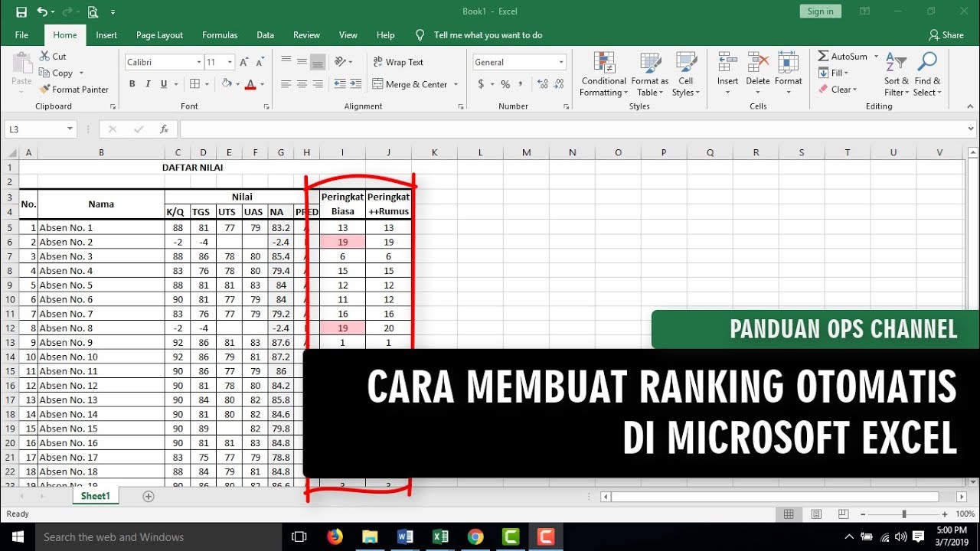980x551 pixels.
Task: Open the File tab
Action: coord(21,35)
